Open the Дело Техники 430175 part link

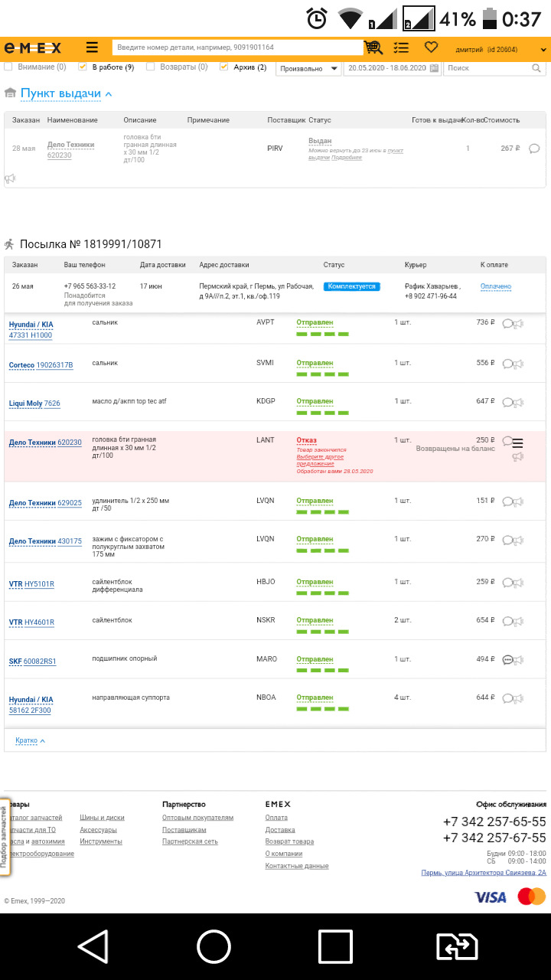click(x=45, y=541)
